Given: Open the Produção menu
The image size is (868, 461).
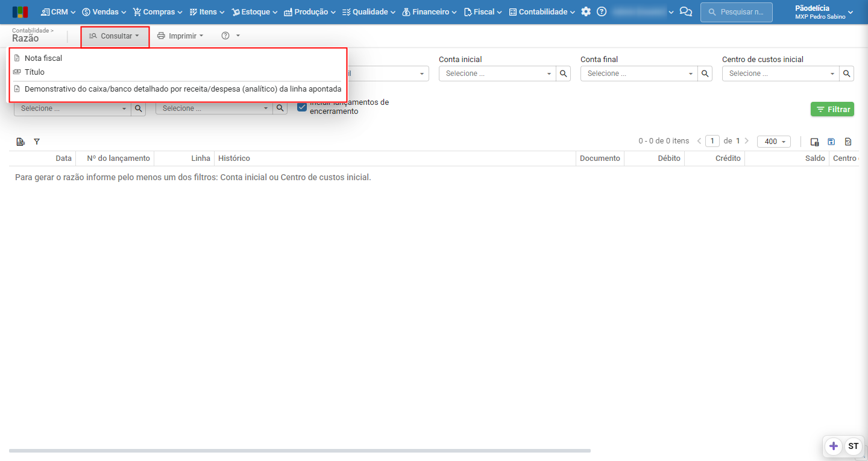Looking at the screenshot, I should [310, 12].
